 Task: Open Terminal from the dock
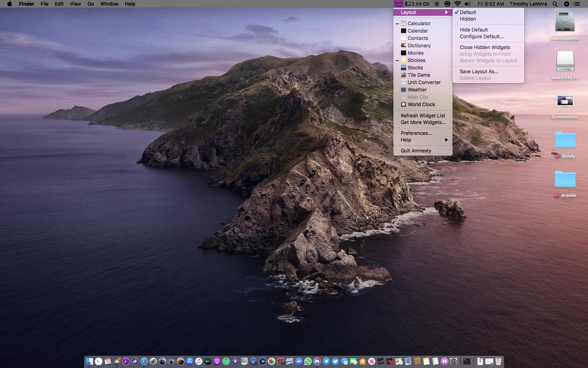click(x=467, y=361)
